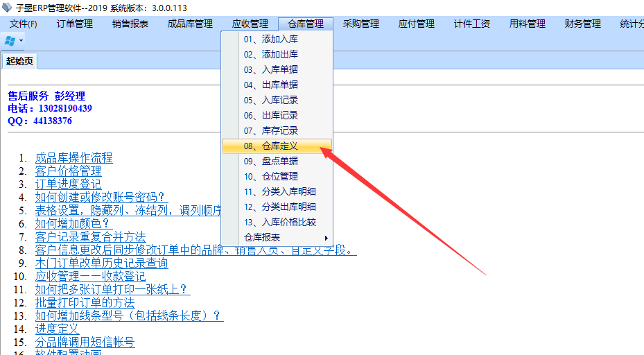Viewport: 644px width, 355px height.
Task: Switch to the 起始页 tab
Action: (19, 61)
